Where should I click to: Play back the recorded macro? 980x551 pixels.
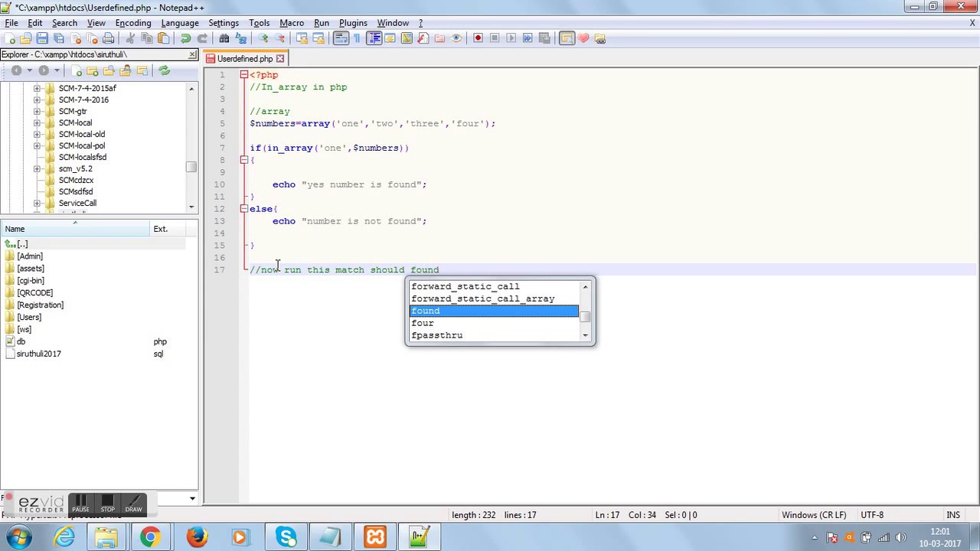(x=511, y=38)
